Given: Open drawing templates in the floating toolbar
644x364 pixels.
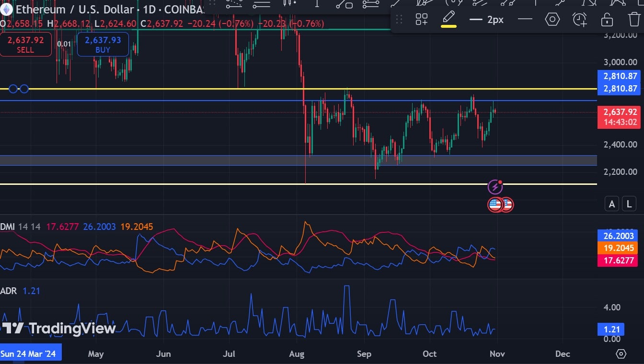Looking at the screenshot, I should click(x=422, y=20).
